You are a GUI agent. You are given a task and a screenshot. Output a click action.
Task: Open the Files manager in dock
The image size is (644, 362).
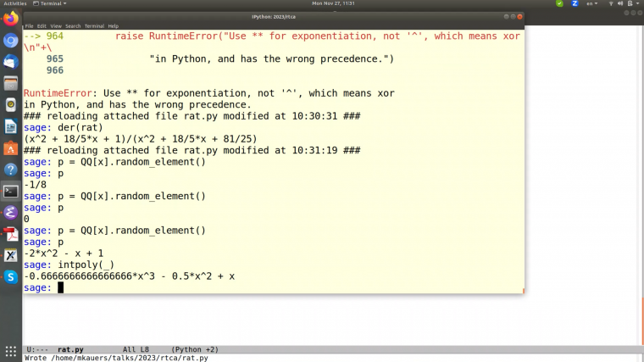11,83
